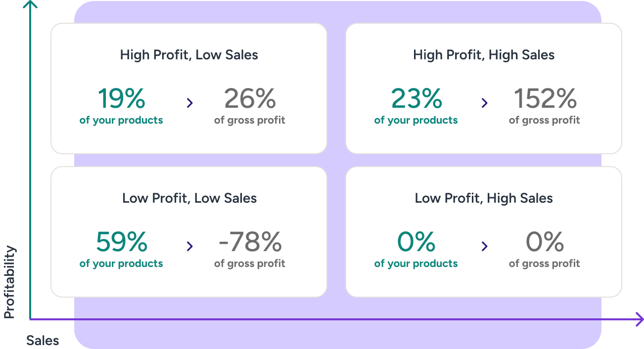The width and height of the screenshot is (644, 349).
Task: Click the chevron arrow in Low Profit, High Sales card
Action: 485,246
